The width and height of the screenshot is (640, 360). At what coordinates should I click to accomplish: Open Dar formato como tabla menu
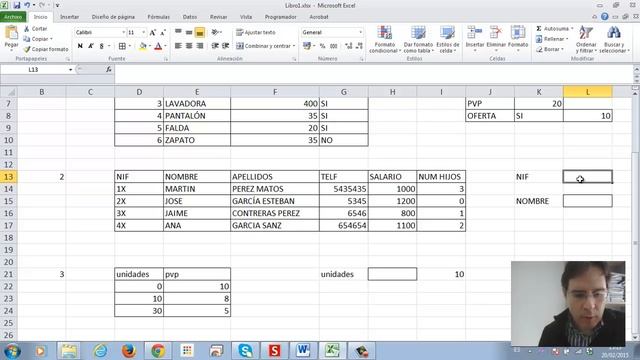[418, 39]
